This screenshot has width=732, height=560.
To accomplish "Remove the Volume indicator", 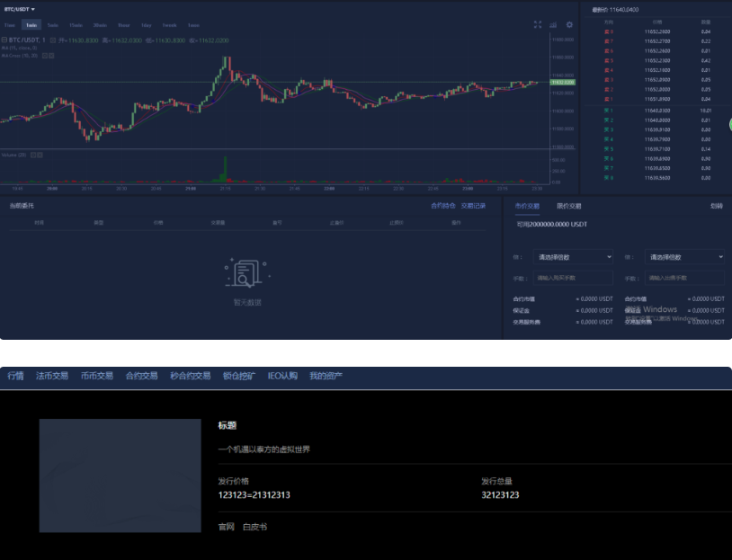I will point(40,155).
